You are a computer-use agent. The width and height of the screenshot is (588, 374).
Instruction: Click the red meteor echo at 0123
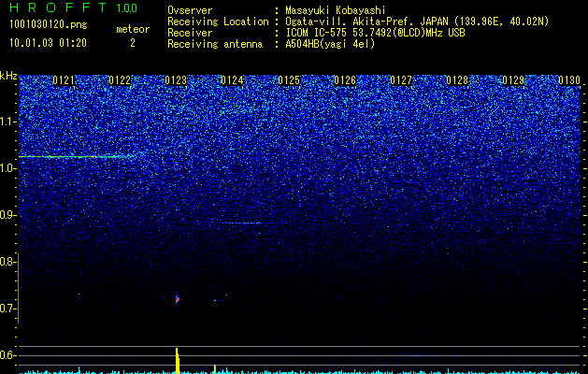pos(178,299)
